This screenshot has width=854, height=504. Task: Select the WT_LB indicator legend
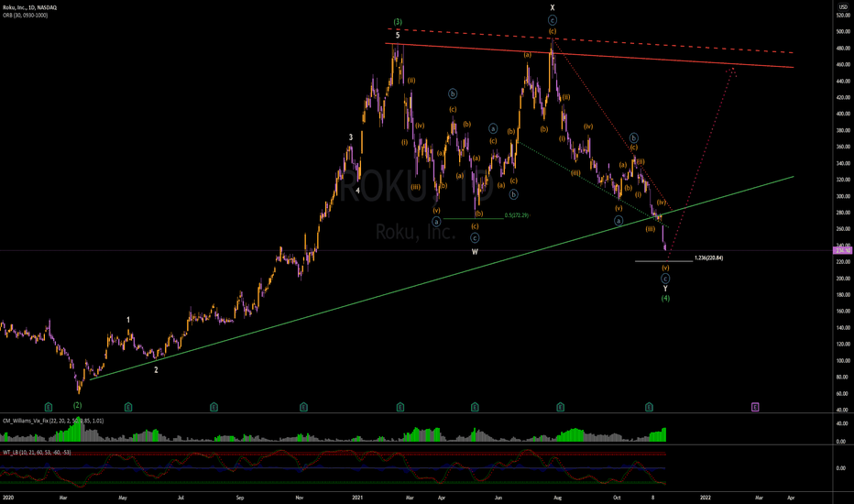[37, 453]
